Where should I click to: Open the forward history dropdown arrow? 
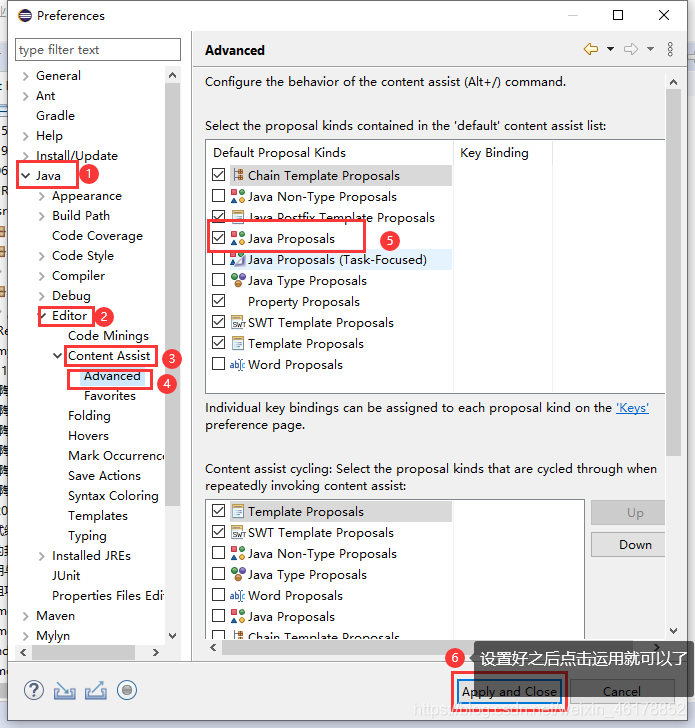(650, 49)
